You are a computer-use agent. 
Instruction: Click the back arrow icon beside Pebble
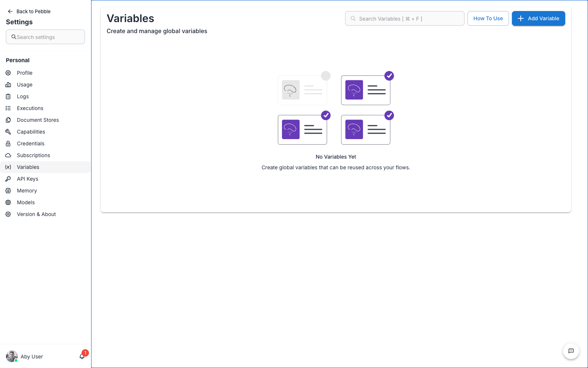point(10,11)
